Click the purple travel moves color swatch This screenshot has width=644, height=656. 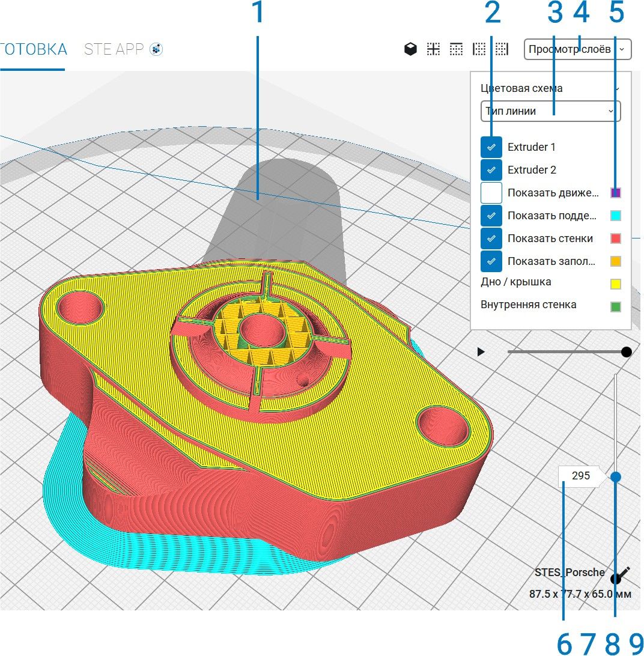(x=616, y=193)
